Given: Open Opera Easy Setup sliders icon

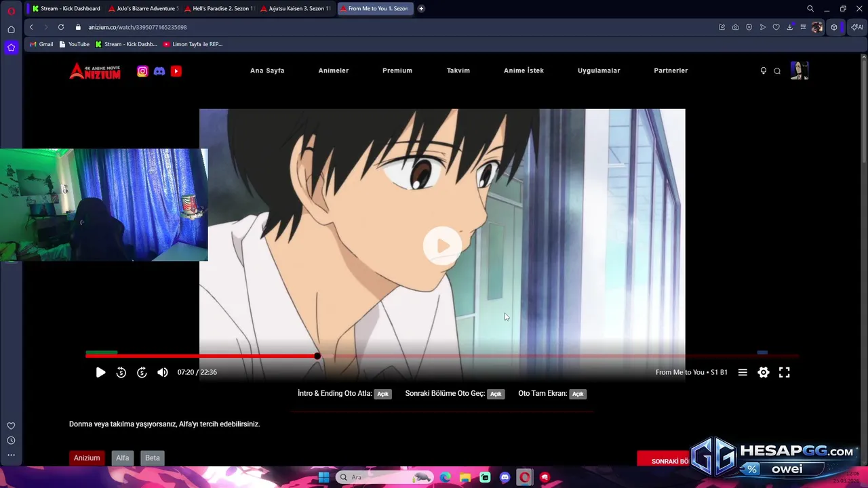Looking at the screenshot, I should (x=804, y=27).
